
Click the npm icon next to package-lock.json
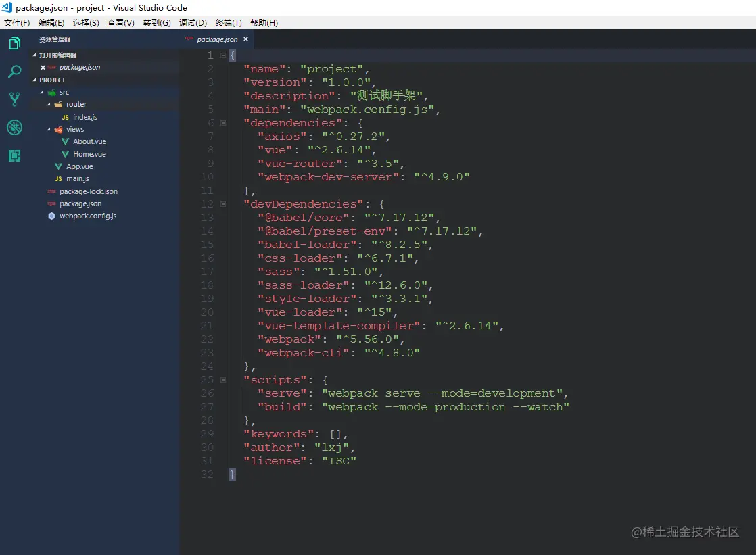pos(51,191)
